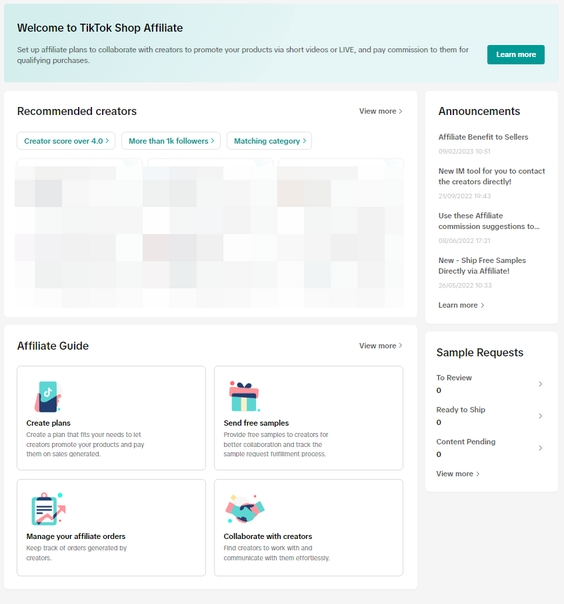Screen dimensions: 564x604
Task: Click the Learn more button in welcome banner
Action: 515,55
